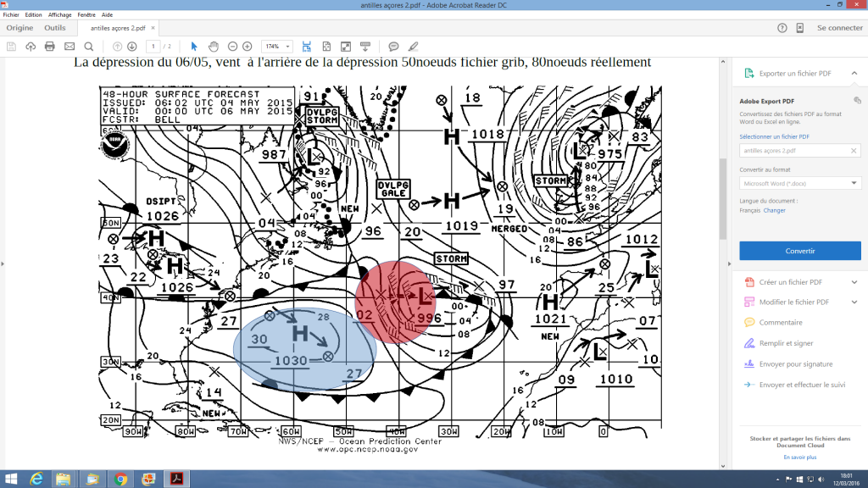This screenshot has height=488, width=868.
Task: Click Sélectionner un fichier PDF link
Action: pos(774,136)
